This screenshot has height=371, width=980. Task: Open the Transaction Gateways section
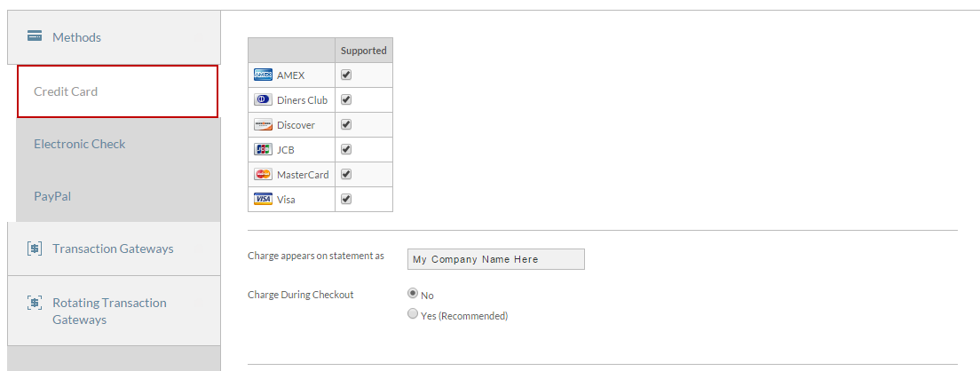[x=114, y=249]
